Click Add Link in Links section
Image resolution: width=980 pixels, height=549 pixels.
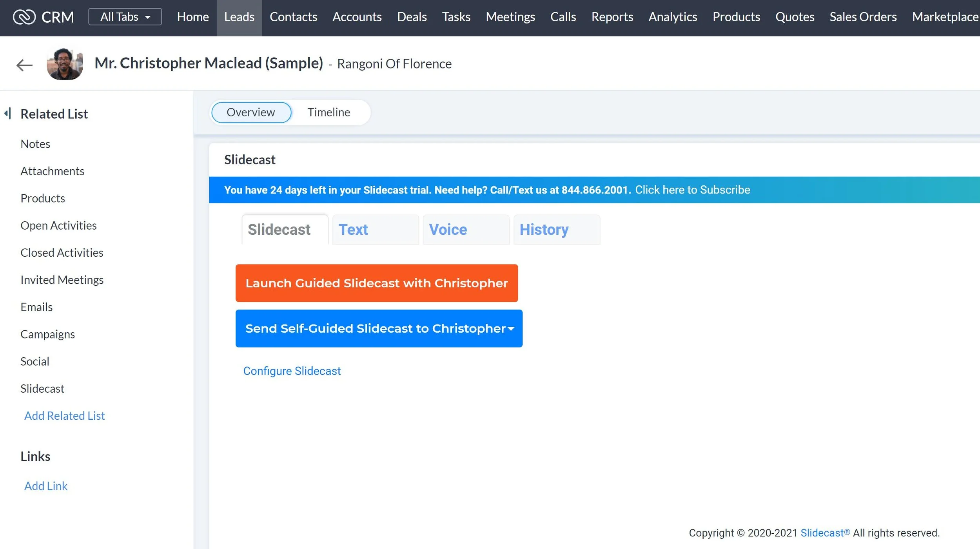pos(46,486)
